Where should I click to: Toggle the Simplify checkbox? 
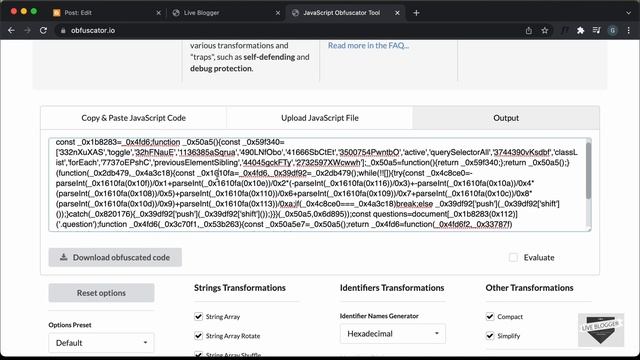(x=490, y=336)
